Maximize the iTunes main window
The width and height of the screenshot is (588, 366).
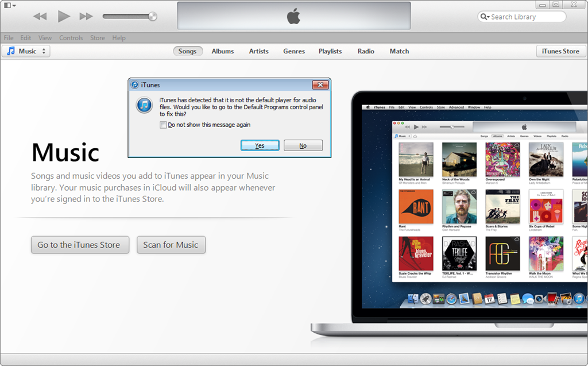[x=556, y=5]
